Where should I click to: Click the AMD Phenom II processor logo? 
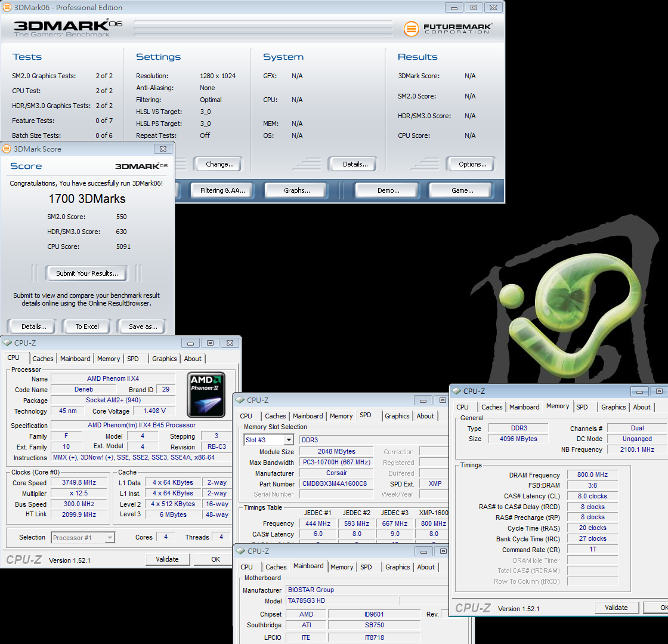(206, 395)
